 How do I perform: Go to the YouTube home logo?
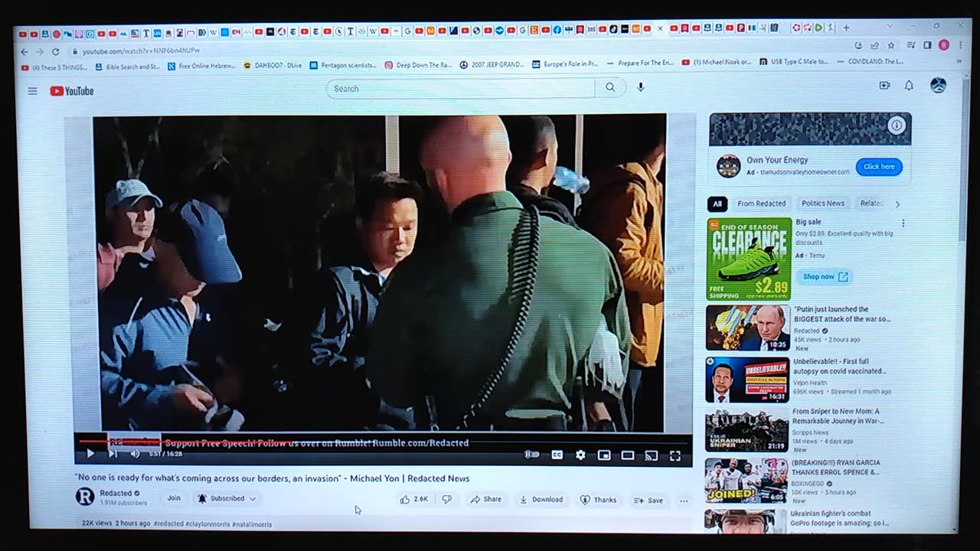pyautogui.click(x=72, y=91)
